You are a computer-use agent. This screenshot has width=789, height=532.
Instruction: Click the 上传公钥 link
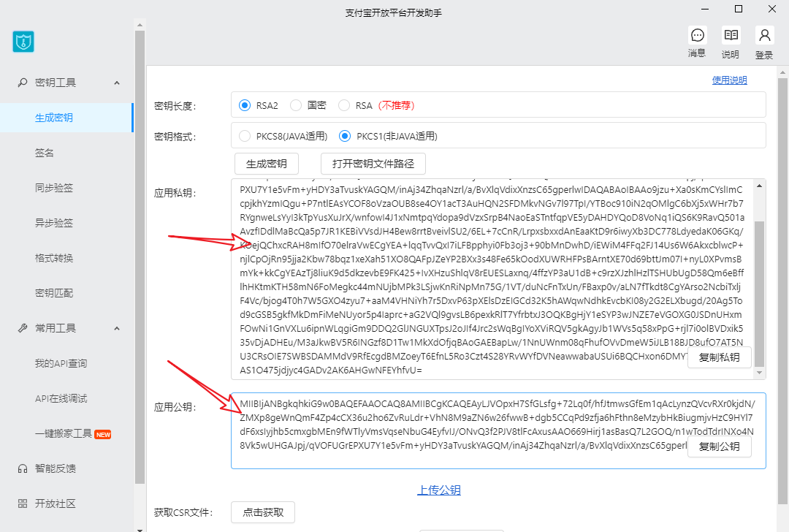click(439, 490)
